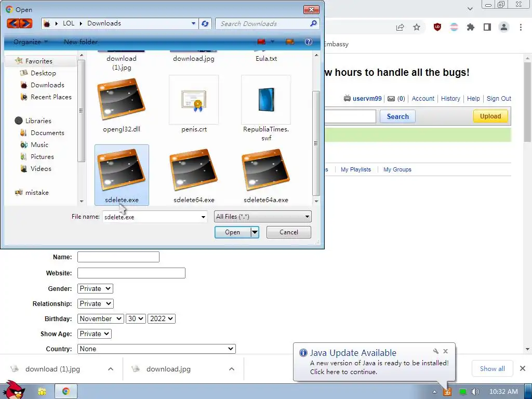This screenshot has width=532, height=399.
Task: Go forward using the orange forward arrow
Action: (x=26, y=23)
